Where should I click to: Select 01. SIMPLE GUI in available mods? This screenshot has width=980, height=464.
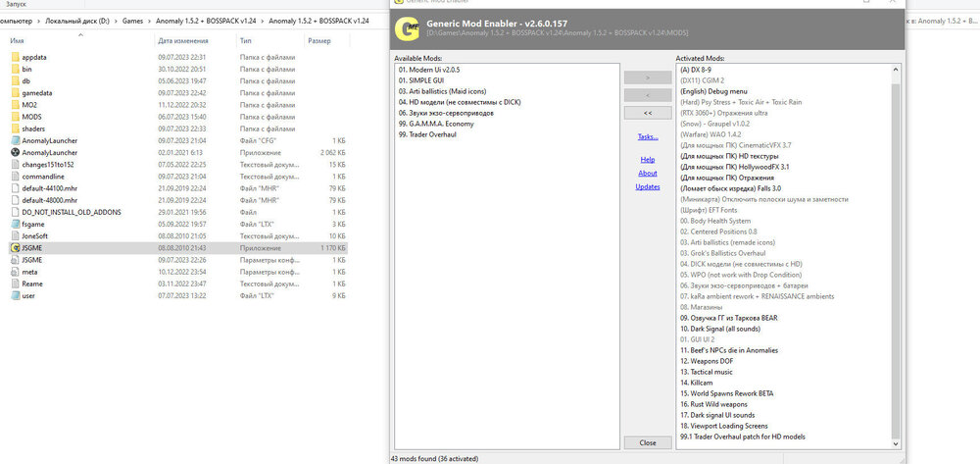[421, 80]
